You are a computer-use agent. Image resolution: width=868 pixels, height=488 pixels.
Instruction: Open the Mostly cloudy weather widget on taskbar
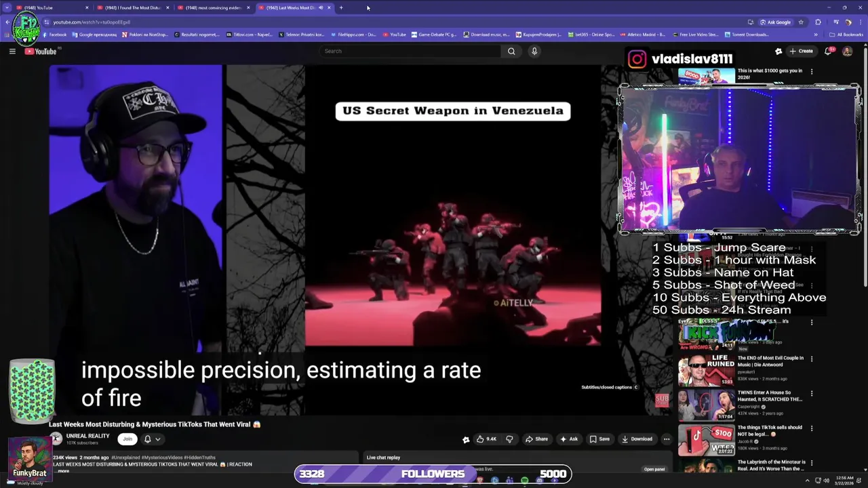(x=27, y=483)
